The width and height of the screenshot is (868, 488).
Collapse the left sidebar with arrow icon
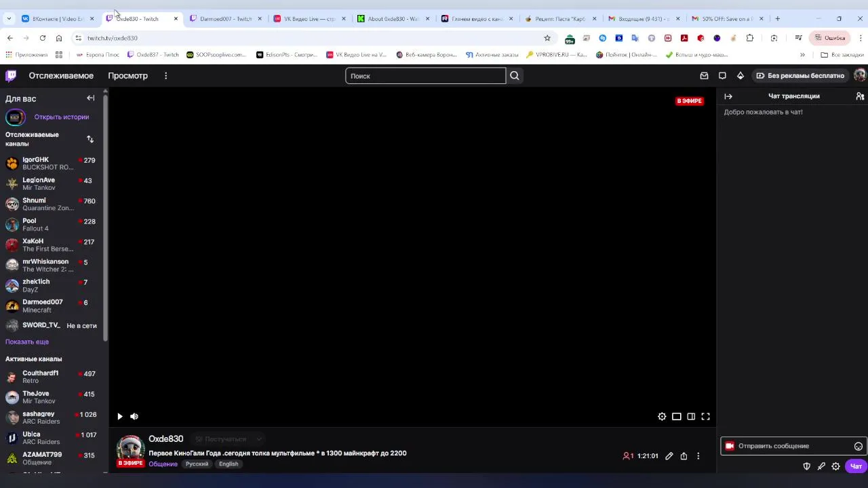point(90,98)
